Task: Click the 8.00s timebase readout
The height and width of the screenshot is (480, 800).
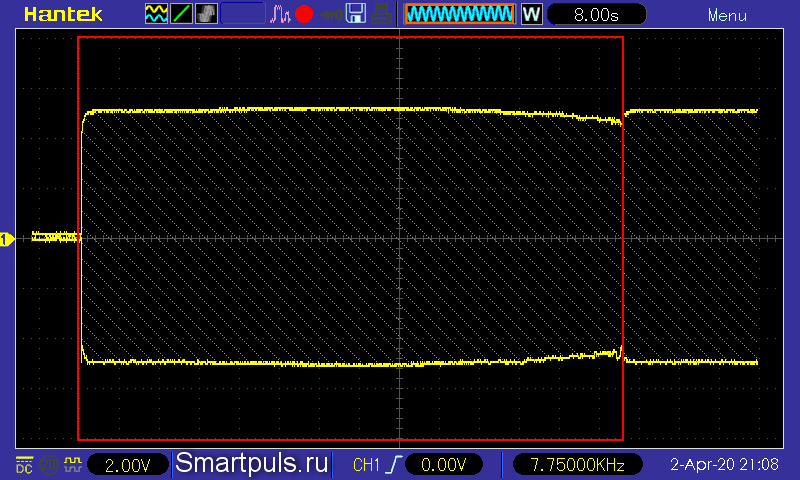Action: [596, 14]
